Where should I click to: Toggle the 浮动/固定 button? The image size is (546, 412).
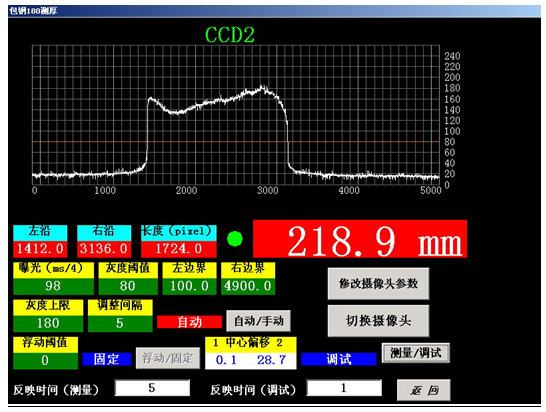(168, 358)
